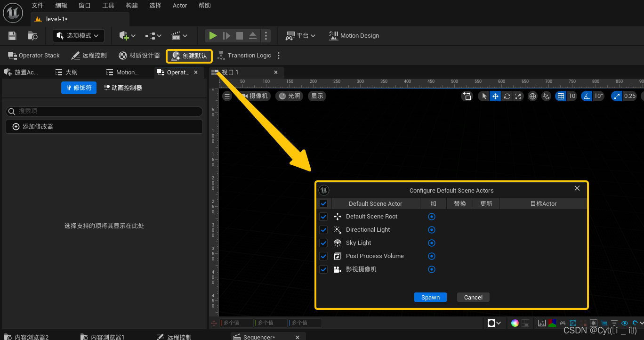Toggle scale snapping icon

(x=617, y=96)
